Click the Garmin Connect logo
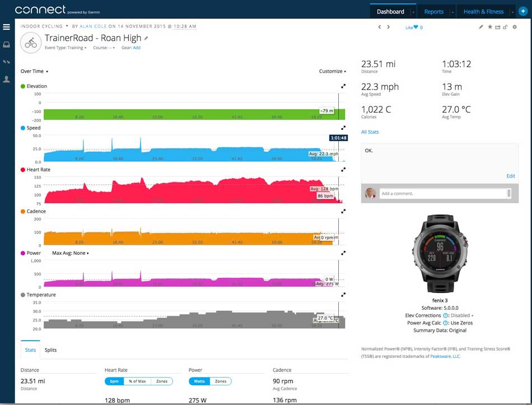 coord(57,10)
